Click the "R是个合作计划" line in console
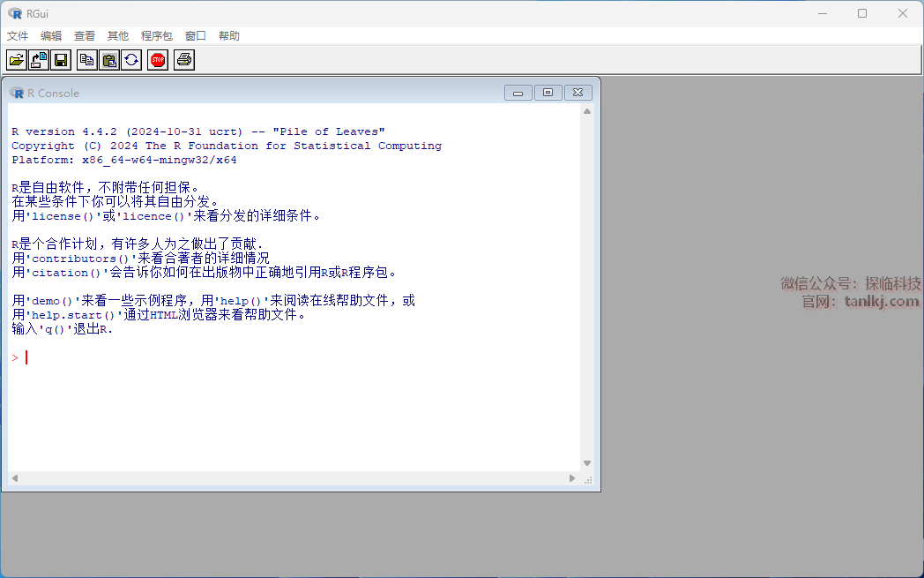Screen dimensions: 924x578 click(138, 244)
